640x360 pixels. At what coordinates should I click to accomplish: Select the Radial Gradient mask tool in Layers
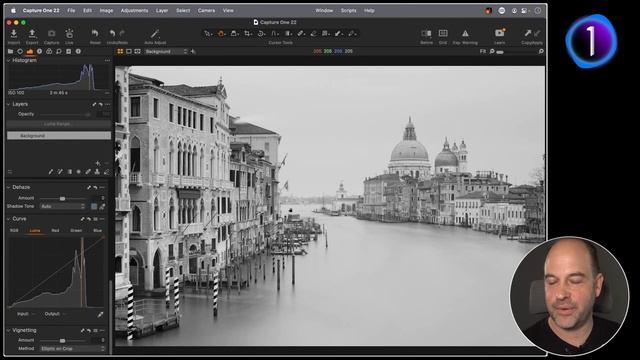pyautogui.click(x=79, y=172)
